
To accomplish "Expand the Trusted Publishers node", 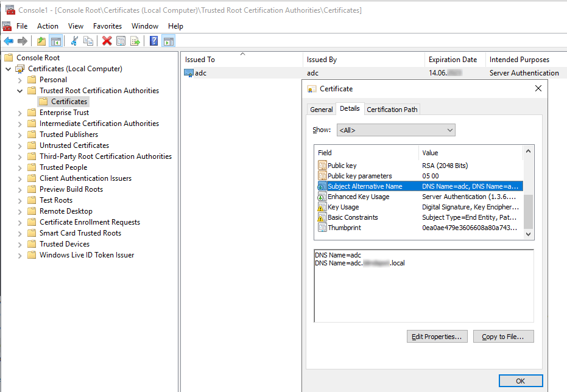I will [x=20, y=135].
